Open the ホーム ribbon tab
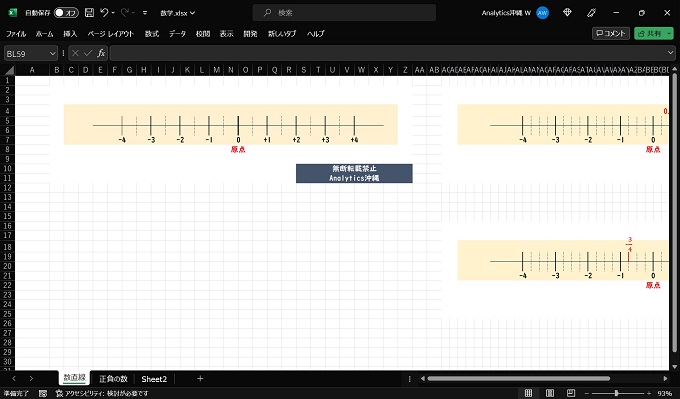Viewport: 680px width, 399px height. point(44,33)
